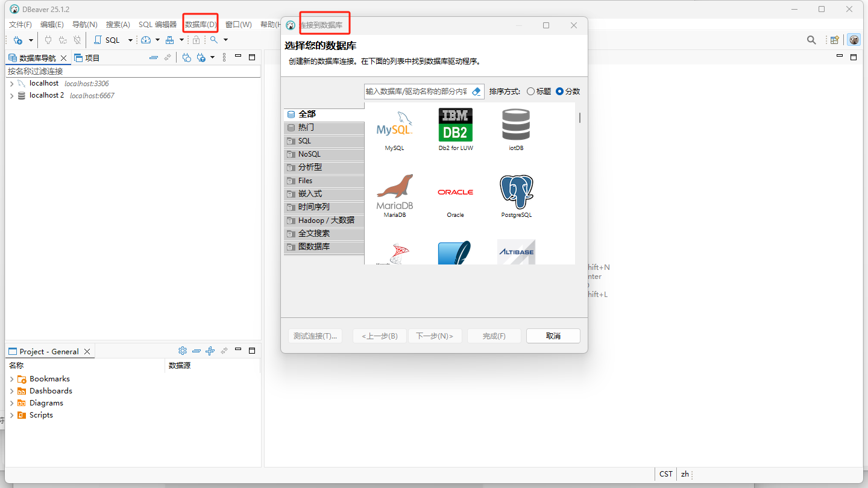Click the dashboard gauge icon
This screenshot has width=868, height=488.
[x=146, y=40]
